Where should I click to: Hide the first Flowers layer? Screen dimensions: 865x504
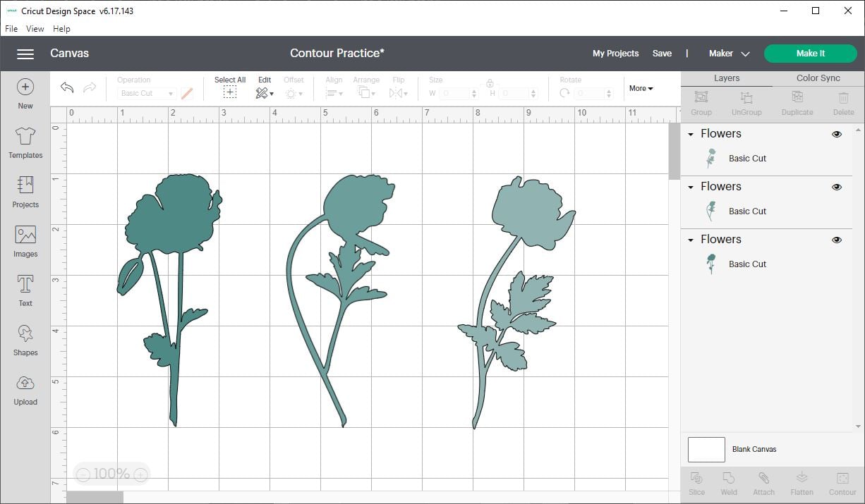coord(837,134)
